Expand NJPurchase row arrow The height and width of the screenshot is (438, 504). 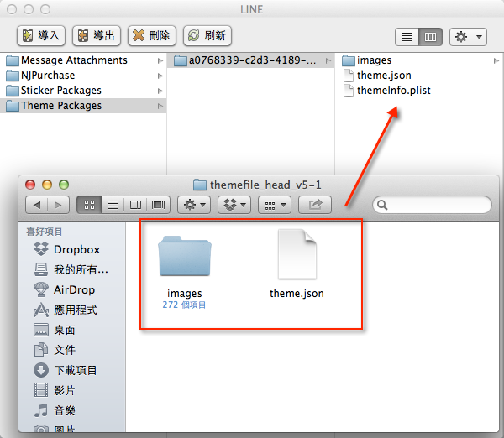pyautogui.click(x=160, y=76)
